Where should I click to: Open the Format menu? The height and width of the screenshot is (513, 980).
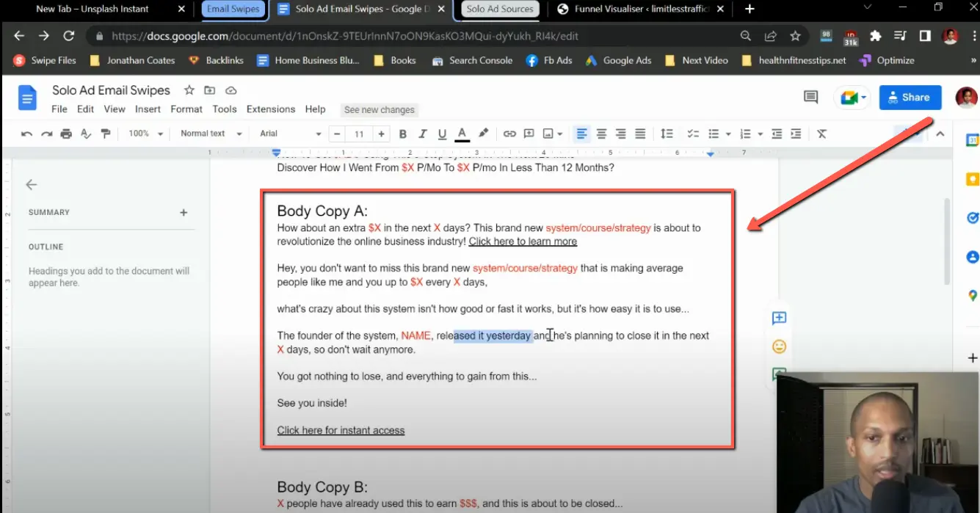click(186, 109)
